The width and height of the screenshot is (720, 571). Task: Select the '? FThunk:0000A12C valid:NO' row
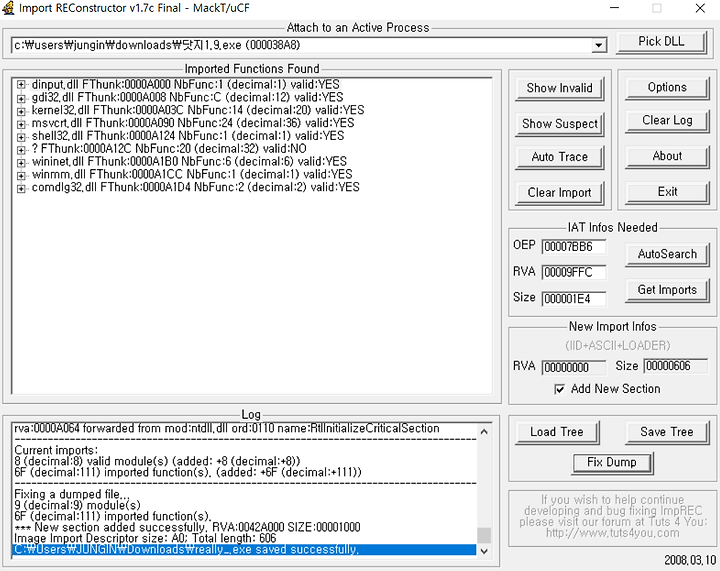(x=169, y=149)
